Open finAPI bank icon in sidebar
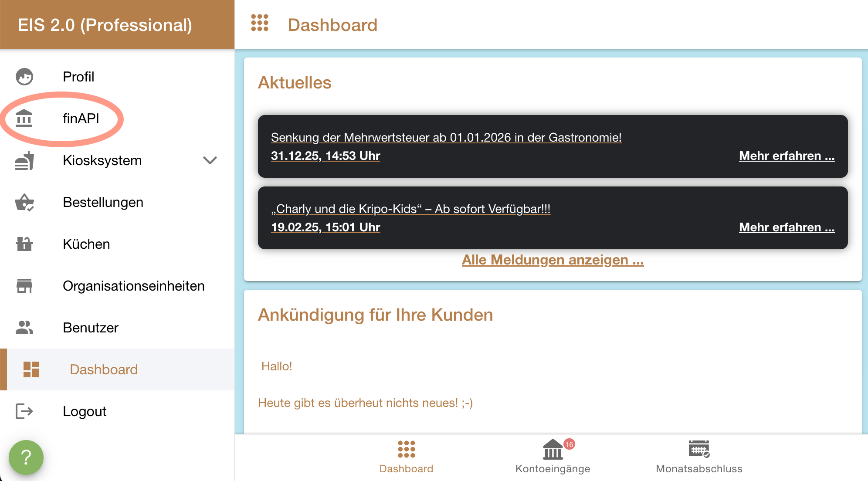The height and width of the screenshot is (481, 868). click(x=24, y=119)
